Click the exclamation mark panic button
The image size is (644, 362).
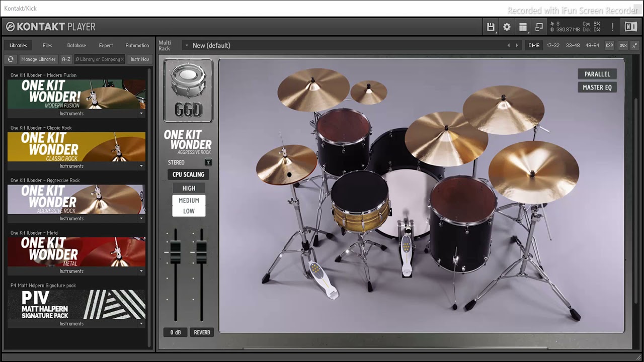click(x=612, y=27)
